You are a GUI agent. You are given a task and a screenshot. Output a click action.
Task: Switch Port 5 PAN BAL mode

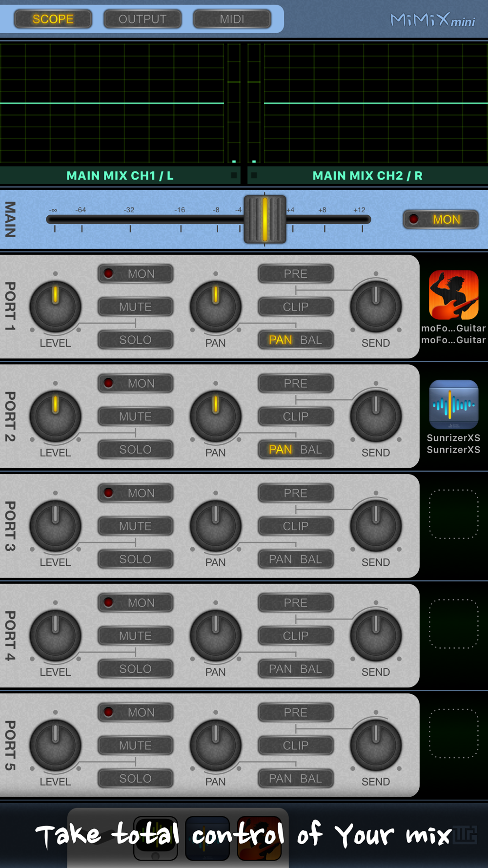coord(296,779)
